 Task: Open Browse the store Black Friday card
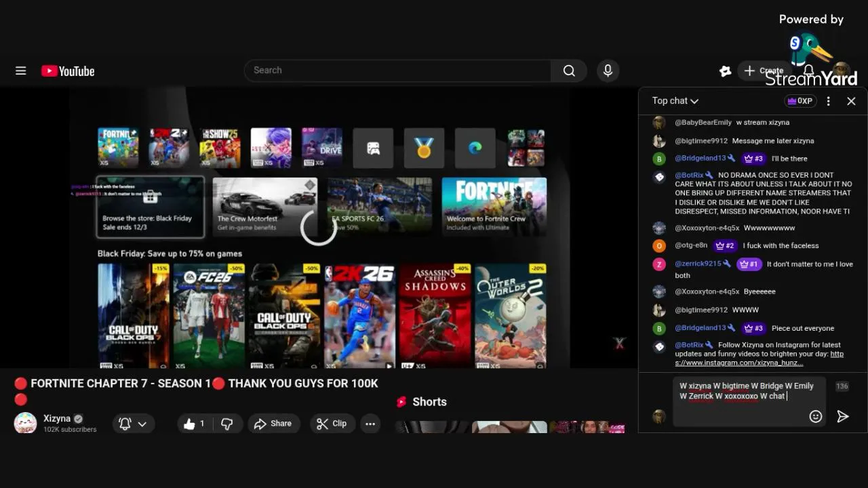coord(150,207)
